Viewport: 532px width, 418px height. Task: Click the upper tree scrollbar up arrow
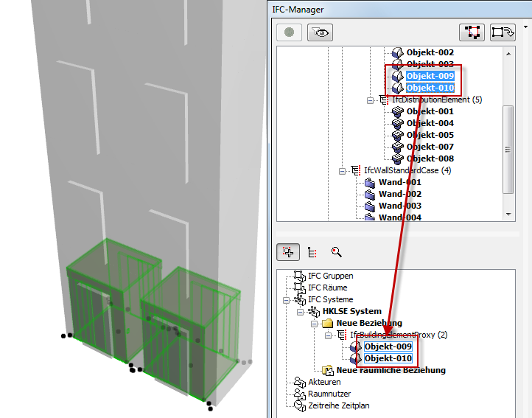click(508, 54)
